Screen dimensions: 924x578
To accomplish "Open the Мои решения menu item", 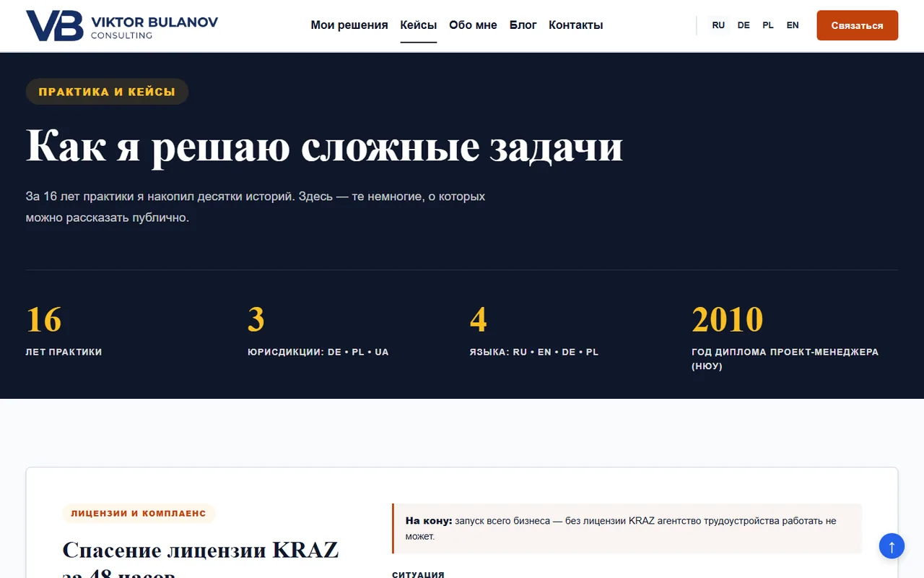I will click(x=349, y=25).
